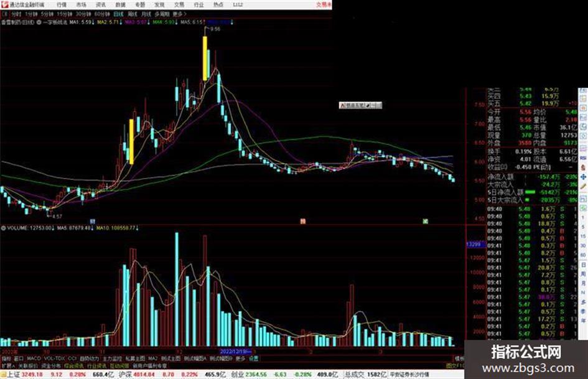The width and height of the screenshot is (588, 379).
Task: Click the 15 minute icon in sidebar
Action: [583, 236]
